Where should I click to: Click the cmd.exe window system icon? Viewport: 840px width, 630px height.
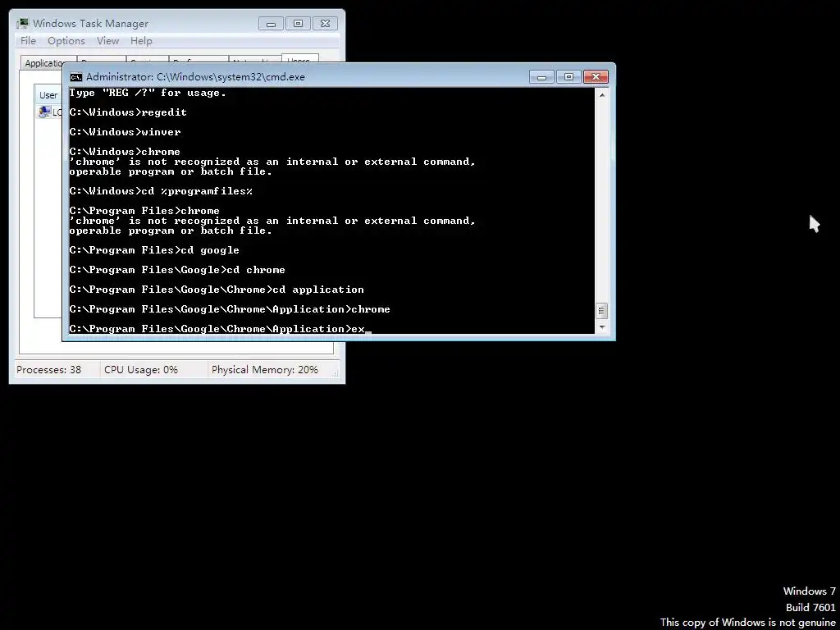pyautogui.click(x=76, y=77)
